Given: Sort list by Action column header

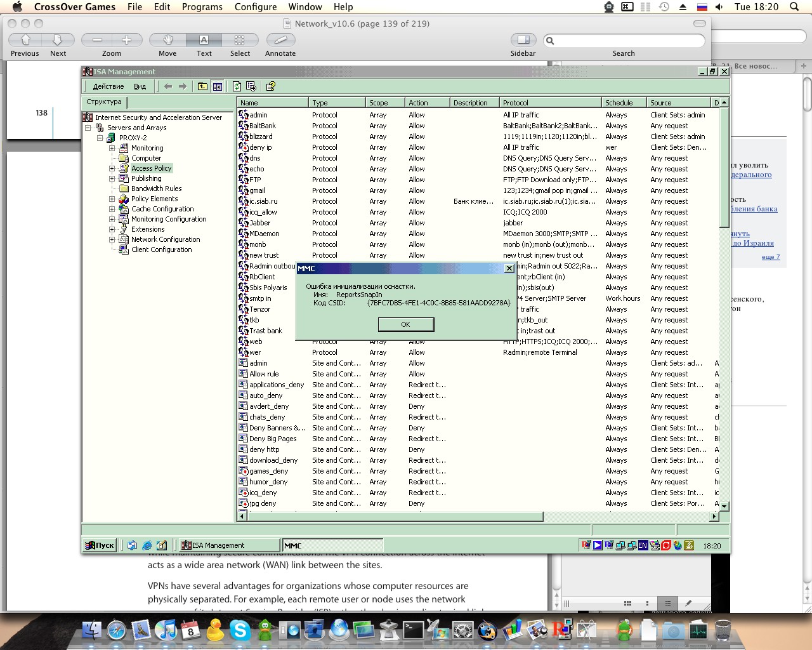Looking at the screenshot, I should (x=427, y=102).
